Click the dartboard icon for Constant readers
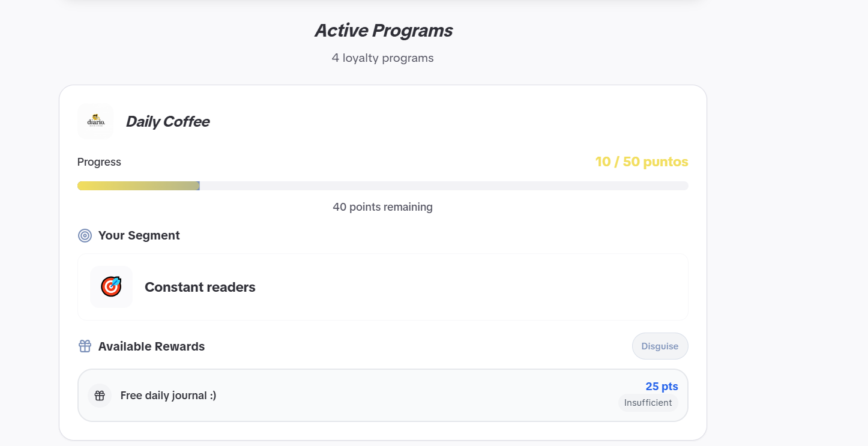 111,286
